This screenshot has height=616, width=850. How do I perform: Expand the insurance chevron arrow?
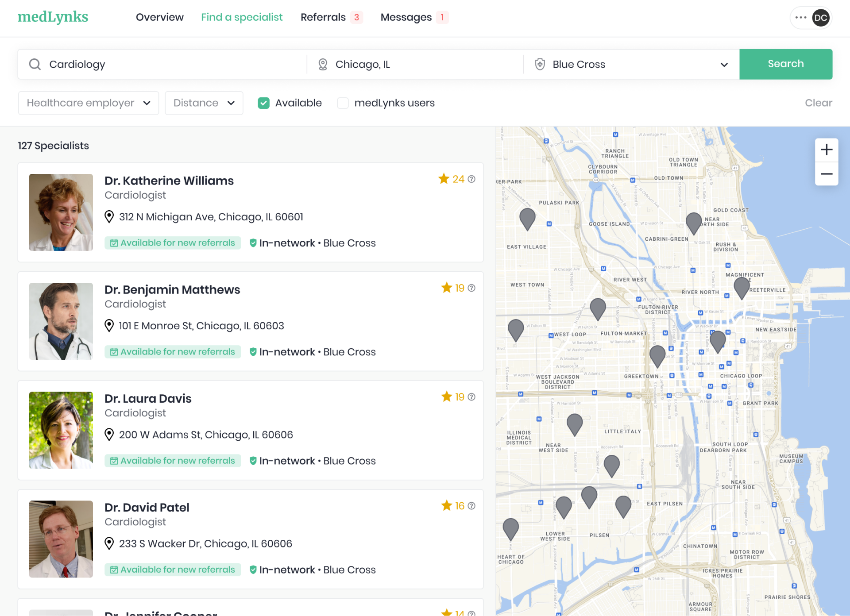(x=724, y=65)
